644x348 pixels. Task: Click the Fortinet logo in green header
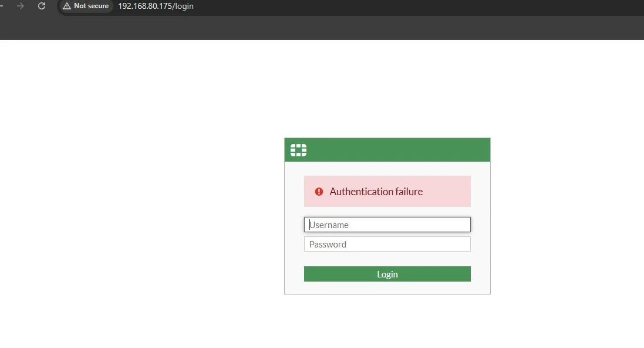299,150
